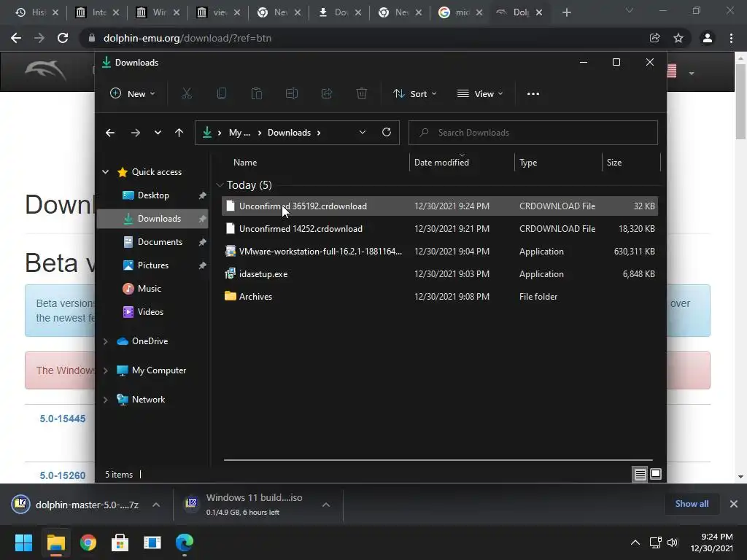Open Microsoft Edge from taskbar
This screenshot has width=747, height=560.
coord(185,542)
